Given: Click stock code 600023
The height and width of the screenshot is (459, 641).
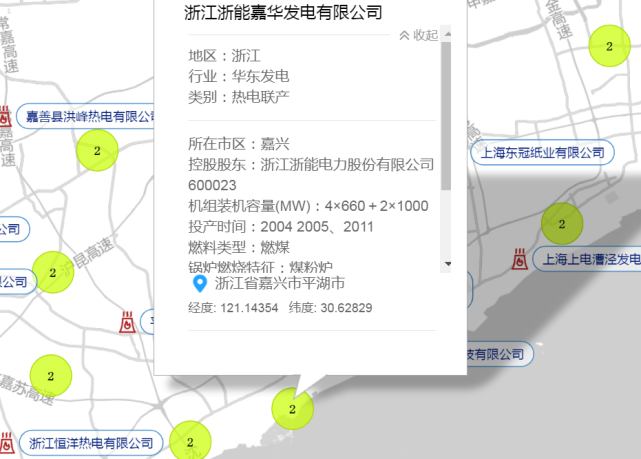Looking at the screenshot, I should [212, 186].
